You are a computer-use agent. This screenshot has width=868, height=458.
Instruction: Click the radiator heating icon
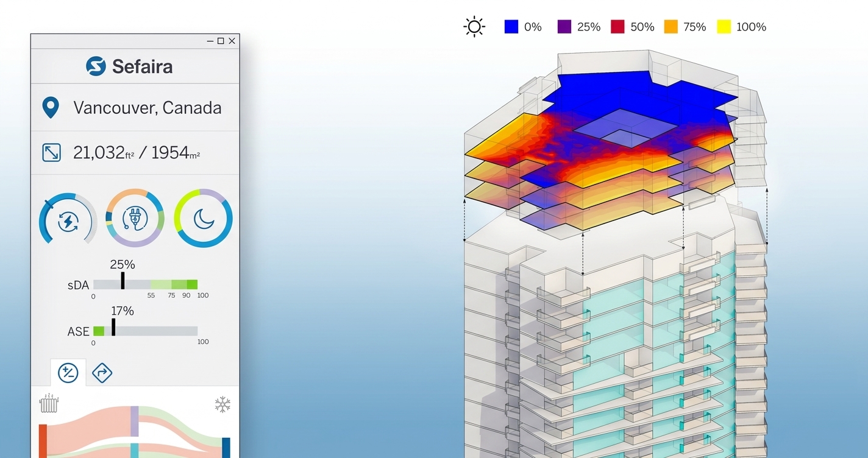(48, 404)
